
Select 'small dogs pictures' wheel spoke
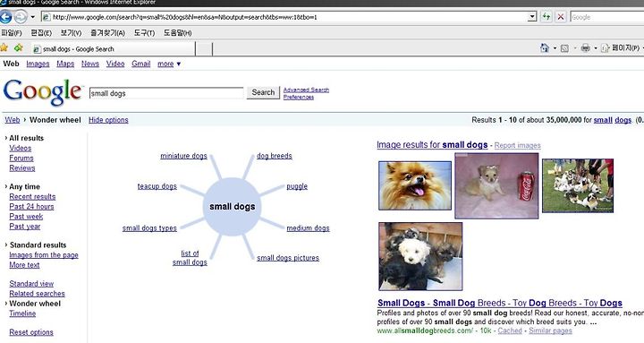click(288, 258)
